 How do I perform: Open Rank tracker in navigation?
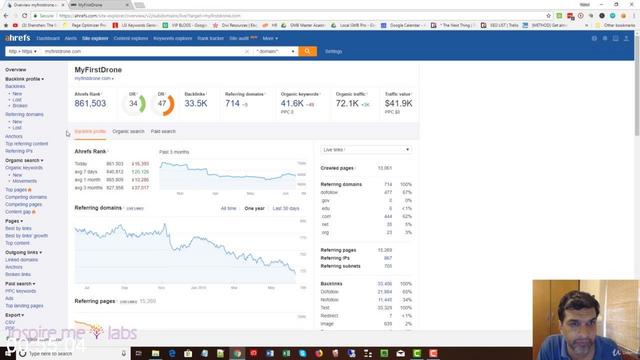(x=211, y=38)
